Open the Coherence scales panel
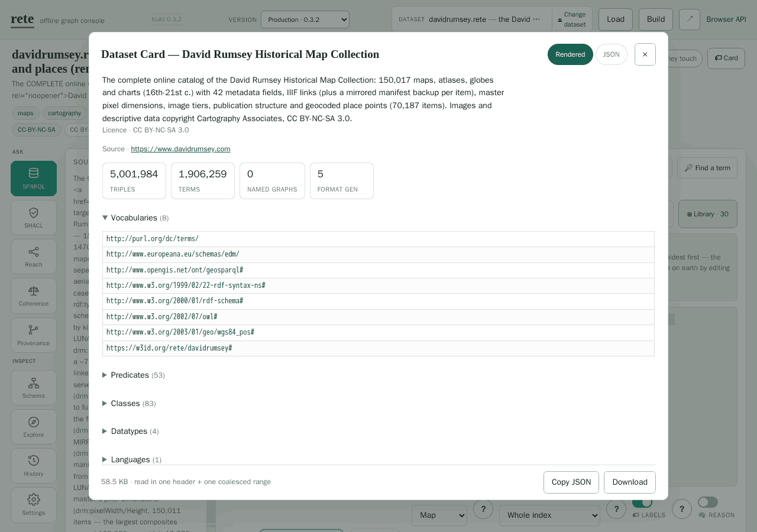Viewport: 757px width, 532px height. [x=34, y=296]
